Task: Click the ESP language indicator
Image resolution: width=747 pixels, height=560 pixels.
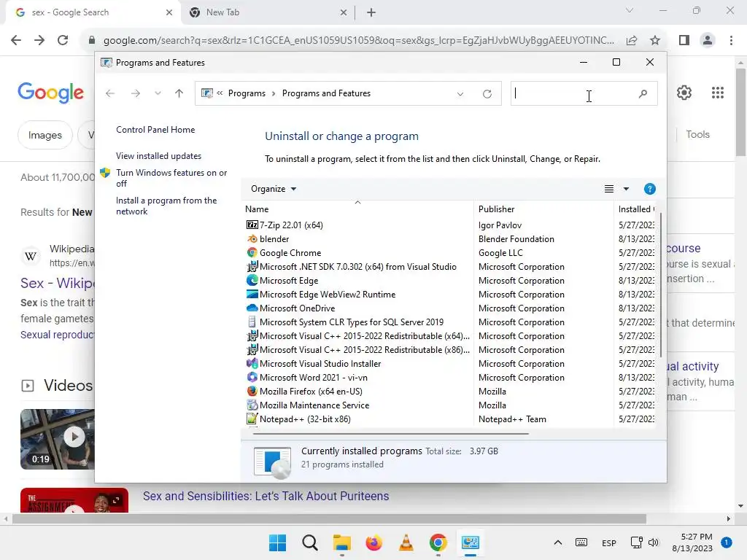Action: (609, 542)
